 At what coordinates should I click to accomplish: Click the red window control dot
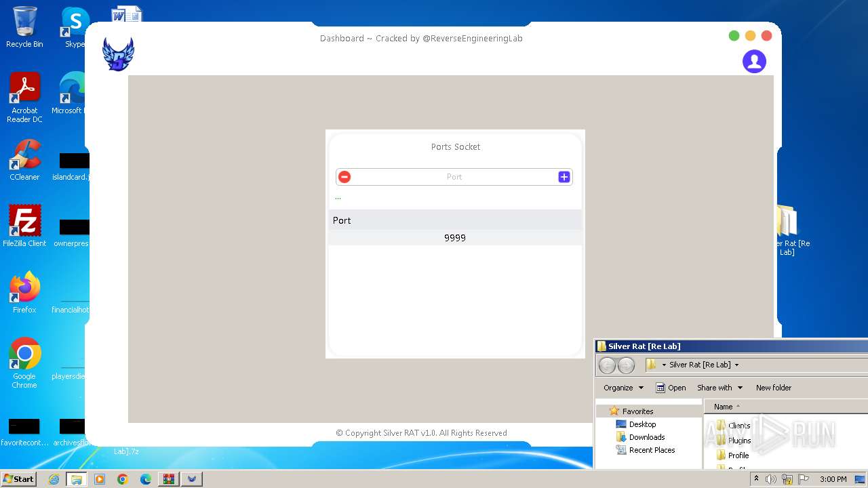point(766,36)
